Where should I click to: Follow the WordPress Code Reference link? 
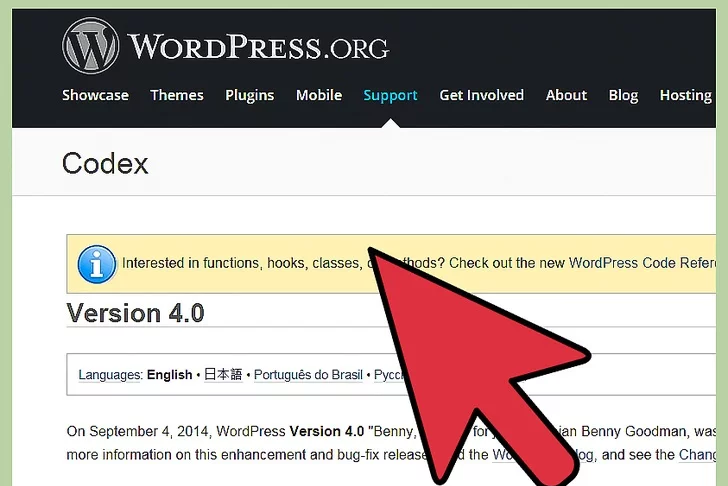pyautogui.click(x=647, y=264)
